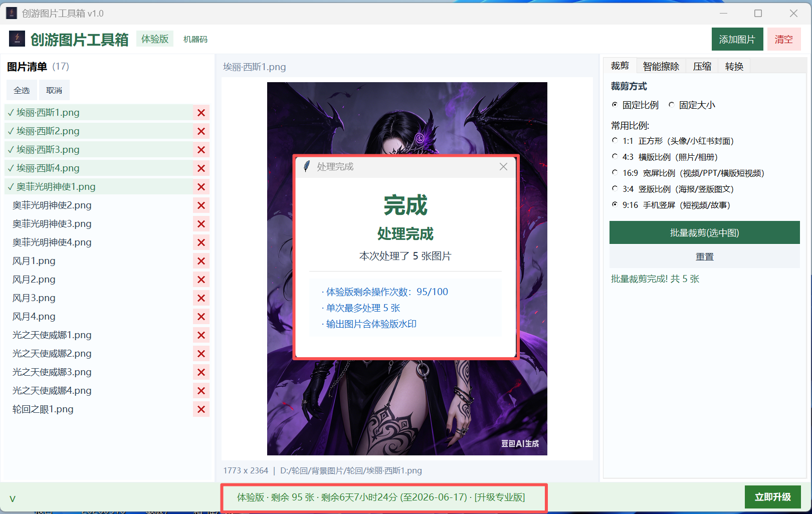Remove 埃丽·西斯3.png with its red X
This screenshot has width=812, height=514.
pos(201,150)
